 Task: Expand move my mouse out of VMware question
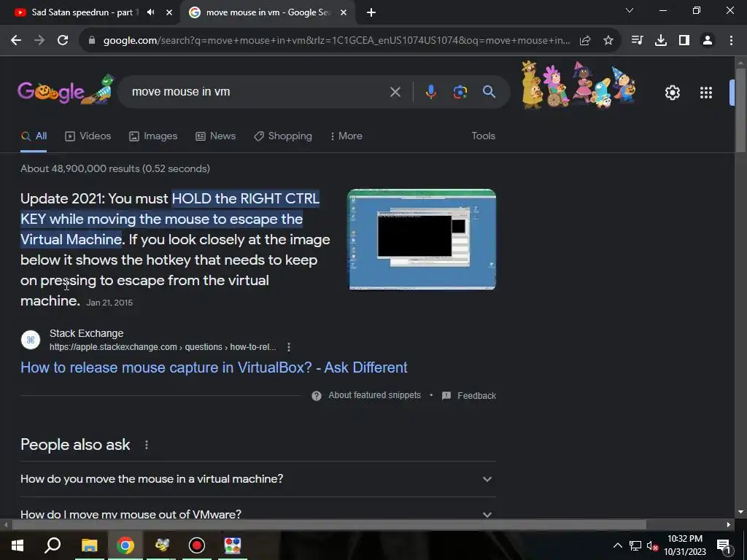click(258, 514)
